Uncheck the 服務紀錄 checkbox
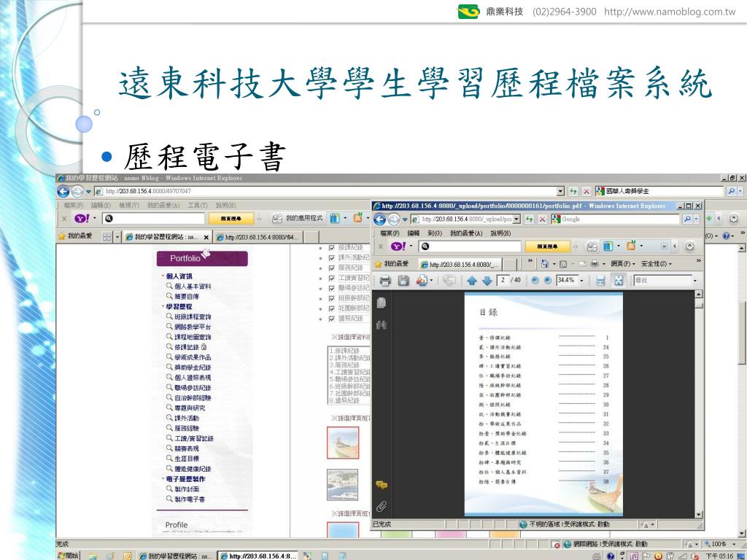Screen dimensions: 747x560 coord(332,268)
